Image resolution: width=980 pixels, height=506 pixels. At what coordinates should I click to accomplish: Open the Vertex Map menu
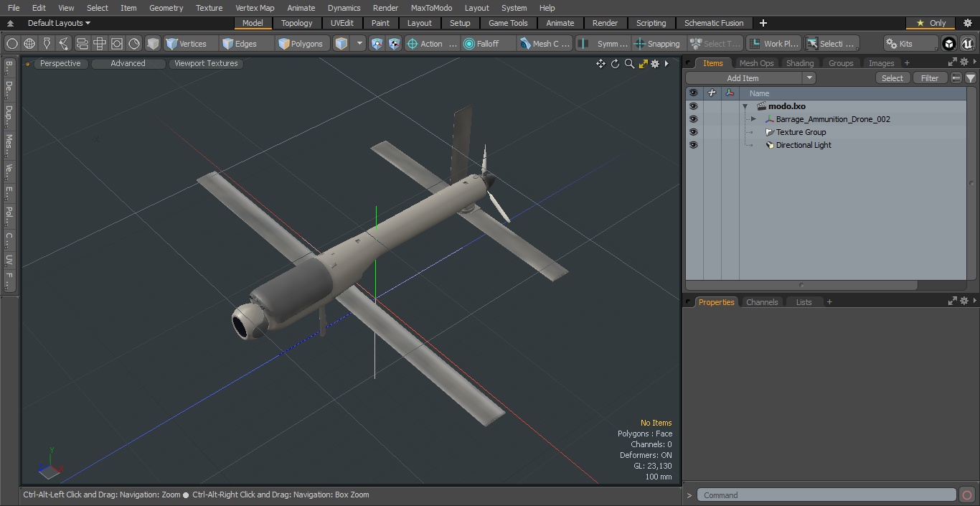[255, 8]
